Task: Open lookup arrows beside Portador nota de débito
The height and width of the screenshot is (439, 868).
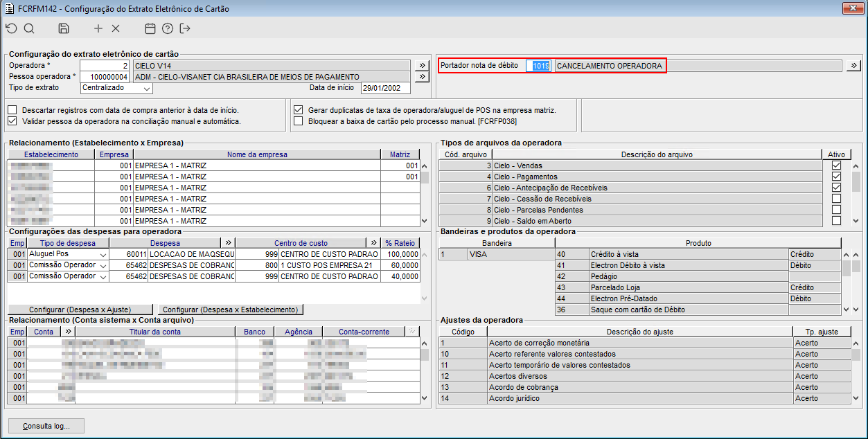Action: coord(853,66)
